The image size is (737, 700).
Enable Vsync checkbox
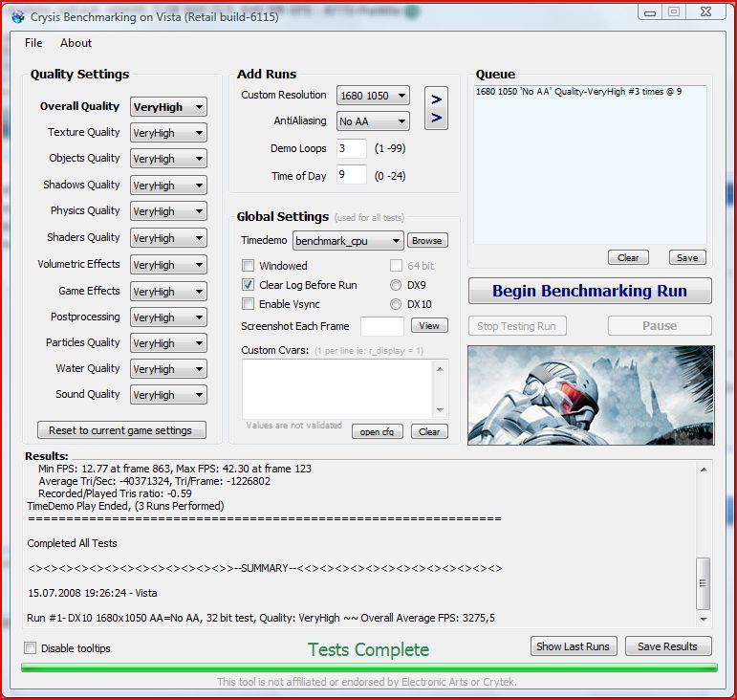[248, 304]
